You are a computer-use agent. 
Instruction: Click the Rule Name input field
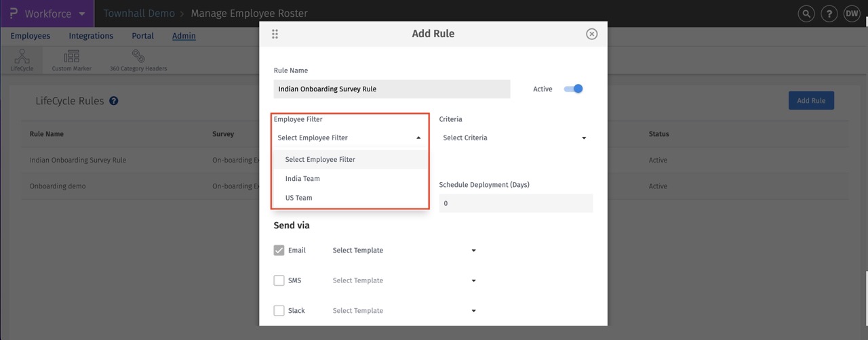[x=392, y=89]
